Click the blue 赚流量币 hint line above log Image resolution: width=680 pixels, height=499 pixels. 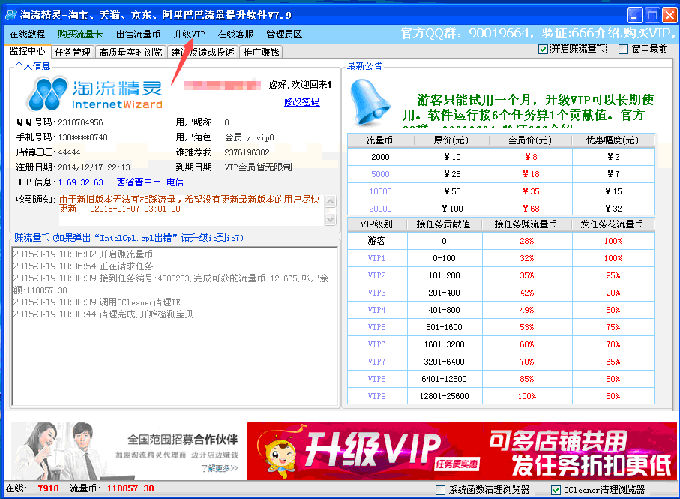click(x=129, y=238)
